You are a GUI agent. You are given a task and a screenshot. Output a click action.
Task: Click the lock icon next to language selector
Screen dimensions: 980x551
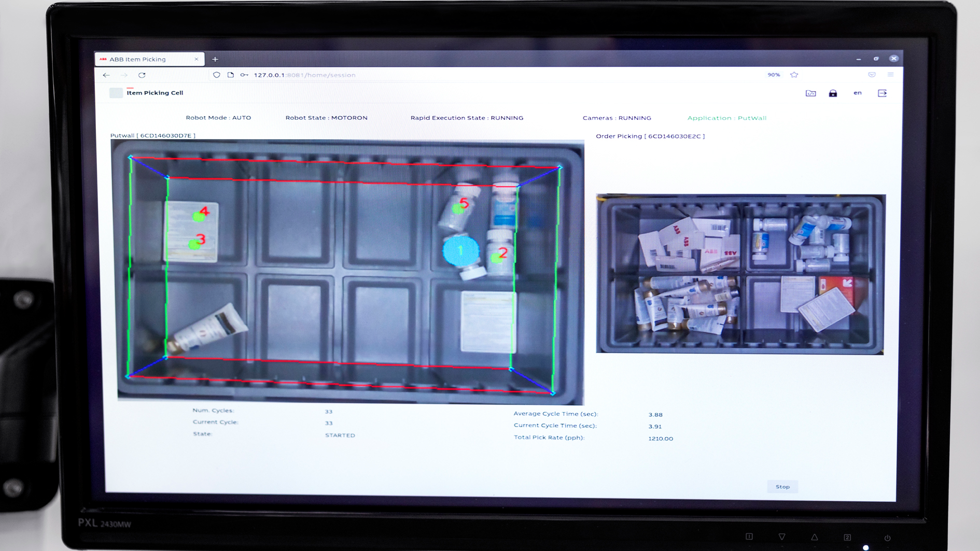coord(833,93)
